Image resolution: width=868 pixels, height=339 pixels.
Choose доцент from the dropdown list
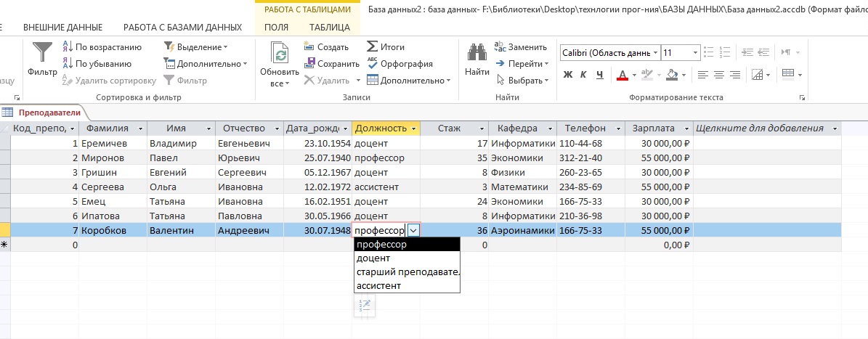click(x=374, y=258)
